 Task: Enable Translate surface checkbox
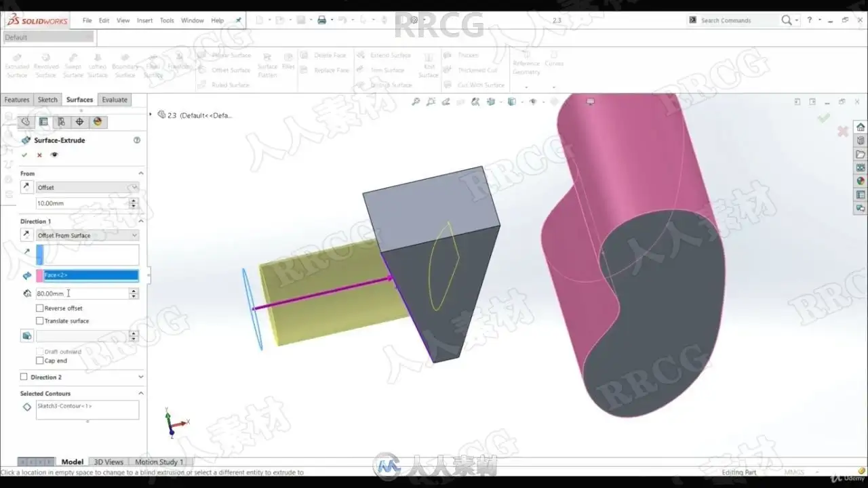pos(40,321)
